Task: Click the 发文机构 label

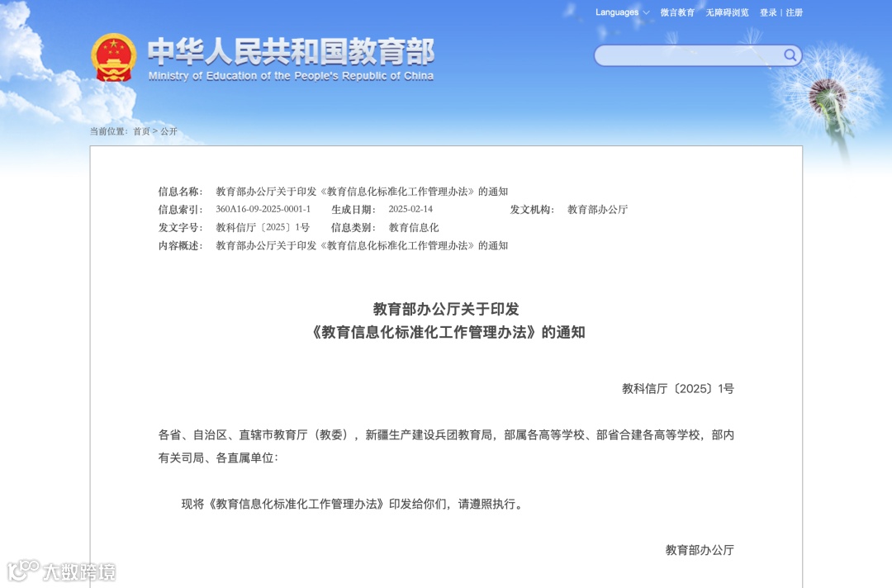Action: pos(532,209)
